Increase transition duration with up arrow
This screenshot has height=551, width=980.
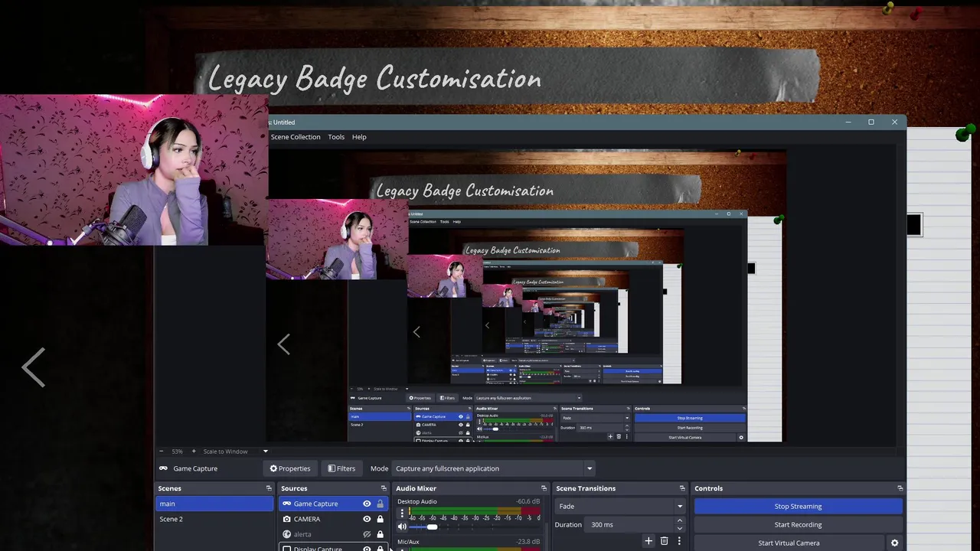pyautogui.click(x=679, y=521)
